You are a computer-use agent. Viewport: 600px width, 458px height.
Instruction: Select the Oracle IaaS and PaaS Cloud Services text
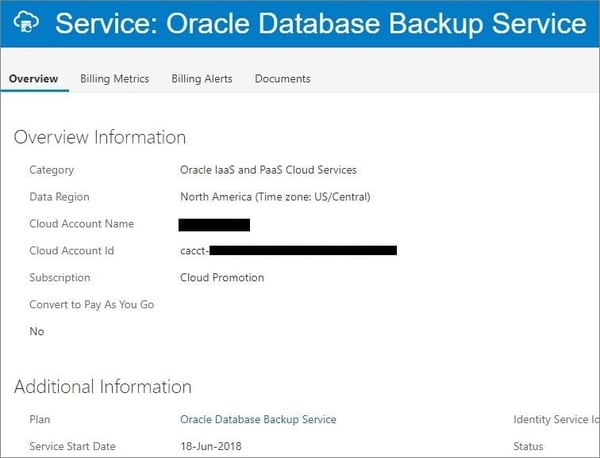[268, 170]
